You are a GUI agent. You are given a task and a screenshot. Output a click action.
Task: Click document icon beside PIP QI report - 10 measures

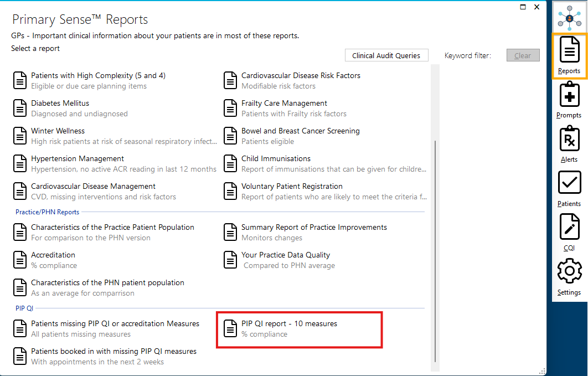click(x=230, y=329)
